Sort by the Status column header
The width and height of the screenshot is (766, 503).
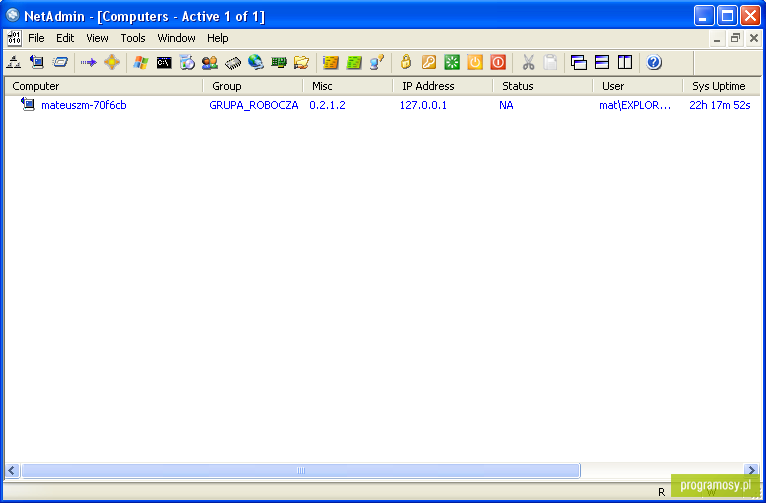[x=543, y=86]
